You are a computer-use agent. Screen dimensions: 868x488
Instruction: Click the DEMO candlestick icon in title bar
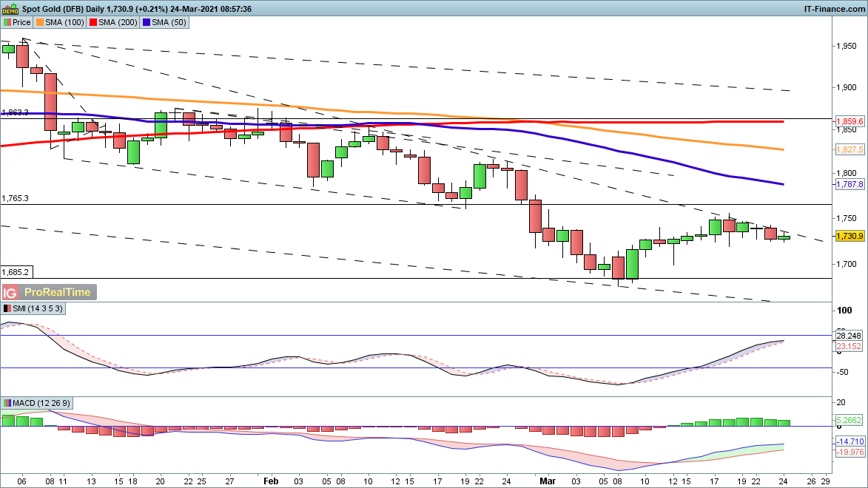[x=10, y=9]
